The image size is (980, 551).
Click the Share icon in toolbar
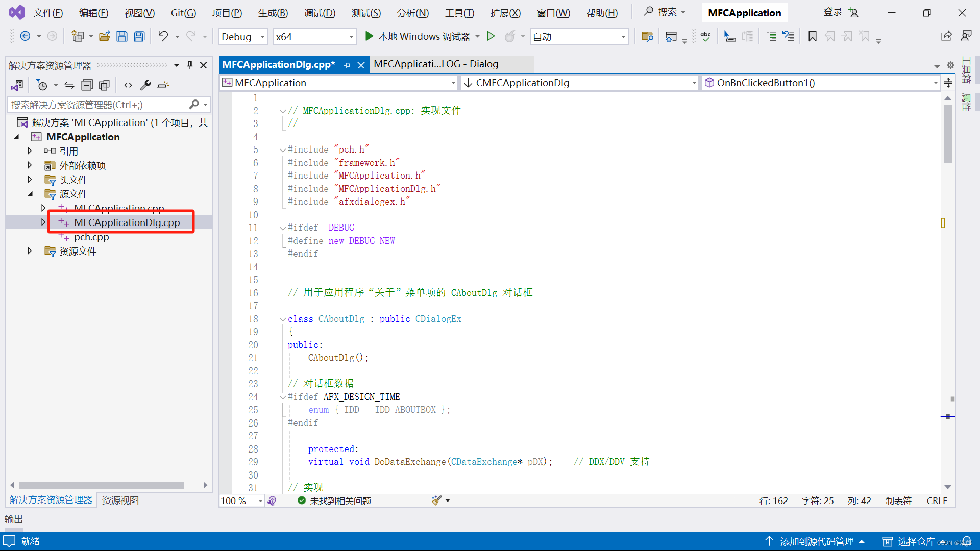tap(947, 36)
